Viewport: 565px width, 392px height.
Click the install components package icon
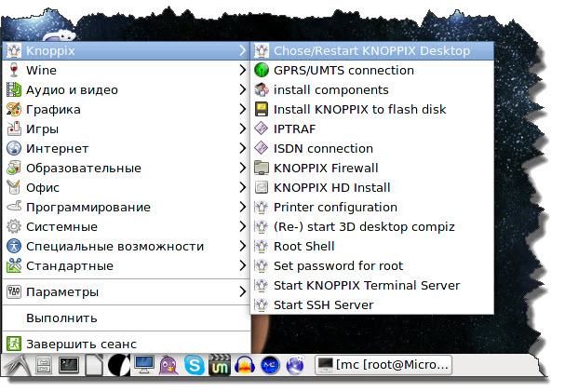tap(262, 89)
